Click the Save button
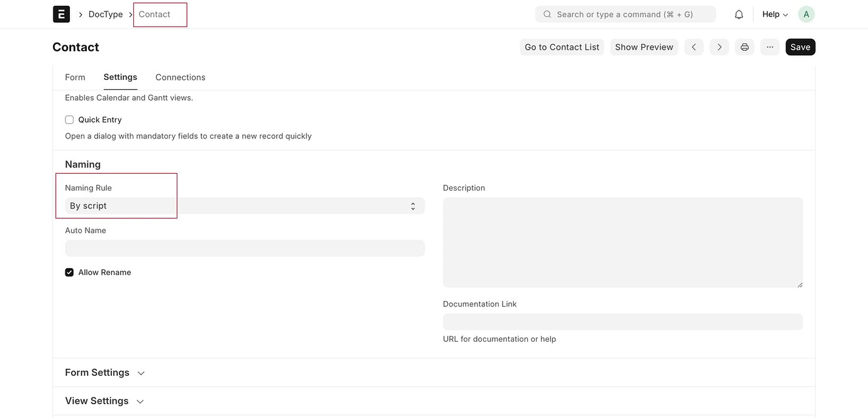 800,46
